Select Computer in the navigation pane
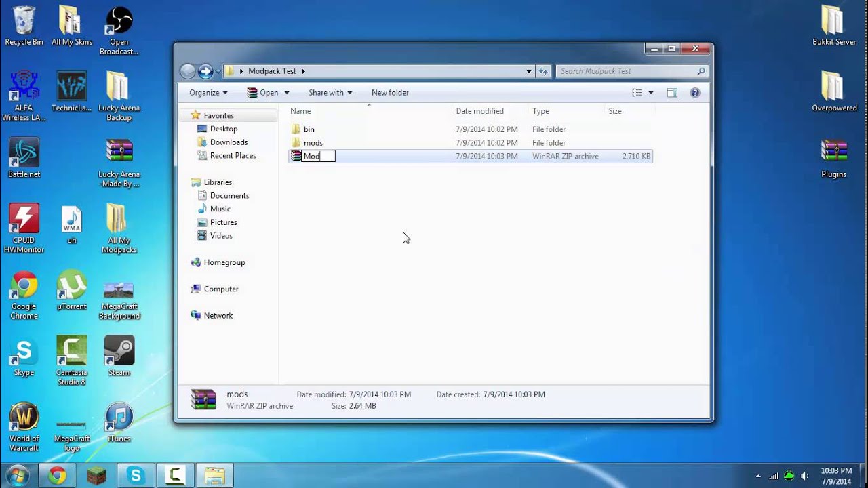 221,289
